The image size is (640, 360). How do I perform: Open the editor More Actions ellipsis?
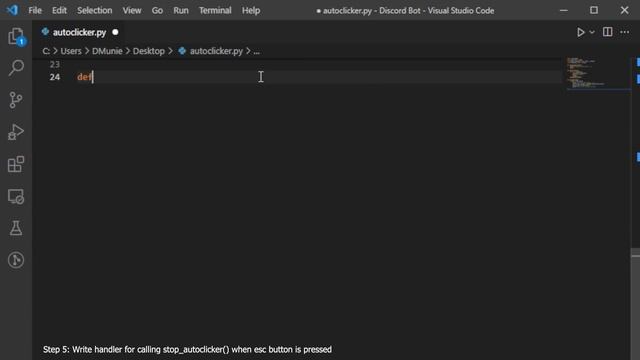[624, 32]
